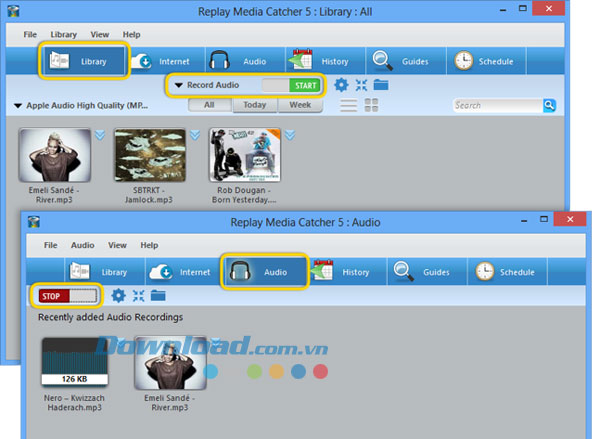The image size is (600, 439).
Task: Toggle the STOP recording switch
Action: point(68,296)
